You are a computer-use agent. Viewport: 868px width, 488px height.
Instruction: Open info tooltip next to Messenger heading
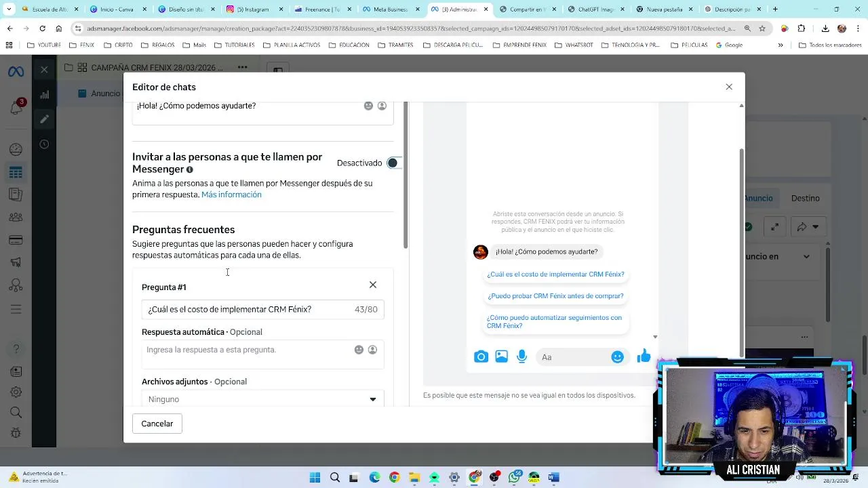(190, 169)
